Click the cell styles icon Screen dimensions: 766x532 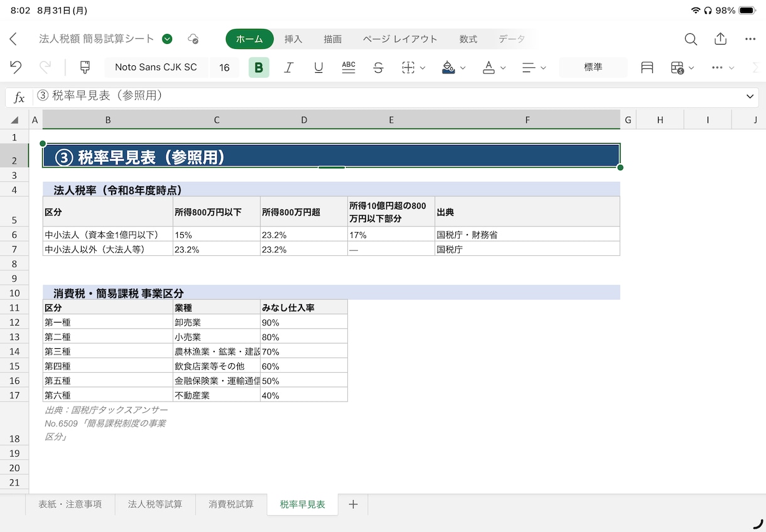[677, 68]
